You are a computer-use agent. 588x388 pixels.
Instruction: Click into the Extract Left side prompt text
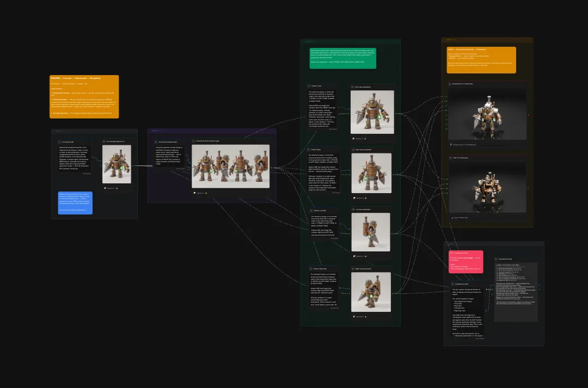[324, 225]
